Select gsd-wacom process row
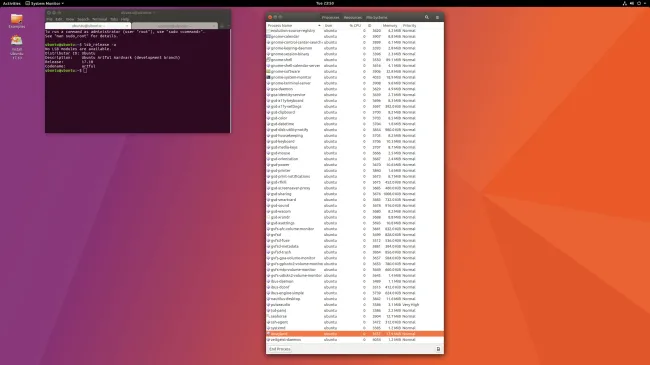Image resolution: width=650 pixels, height=365 pixels. 355,212
